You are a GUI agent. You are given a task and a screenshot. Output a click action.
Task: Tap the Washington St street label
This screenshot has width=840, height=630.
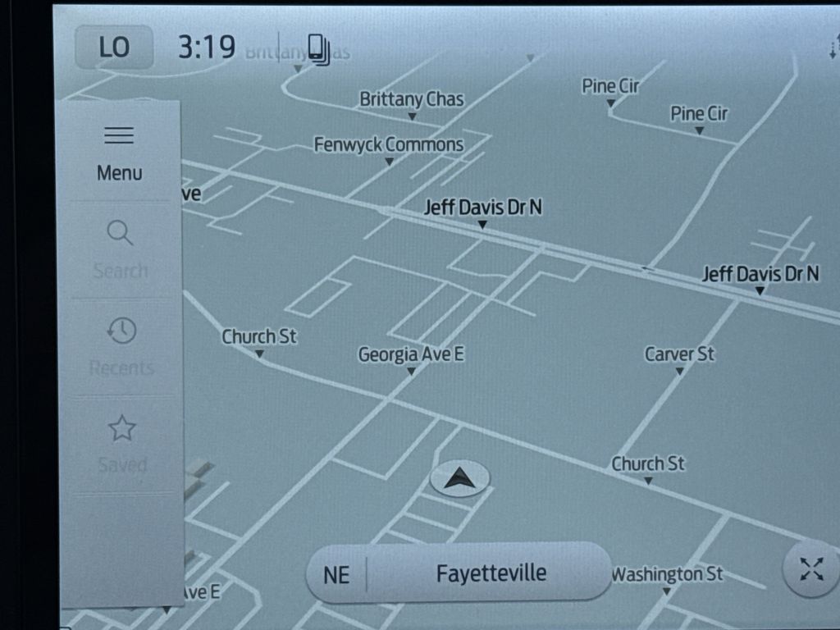(x=668, y=574)
